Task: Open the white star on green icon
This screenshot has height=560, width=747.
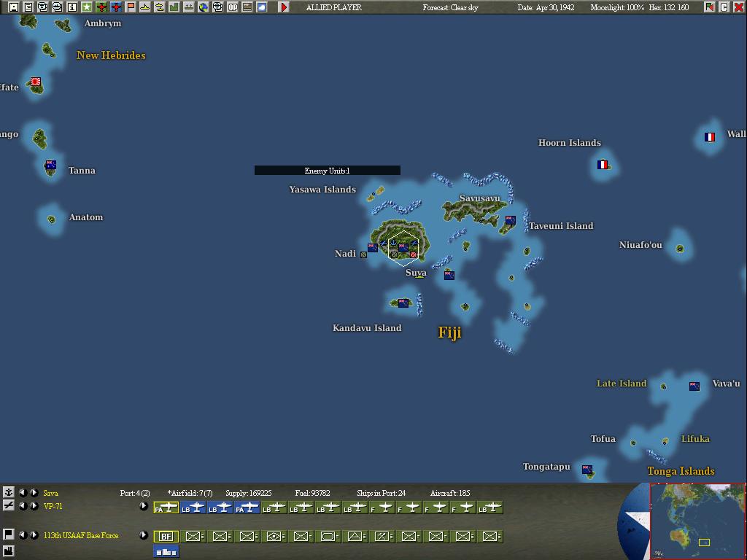Action: pyautogui.click(x=86, y=7)
